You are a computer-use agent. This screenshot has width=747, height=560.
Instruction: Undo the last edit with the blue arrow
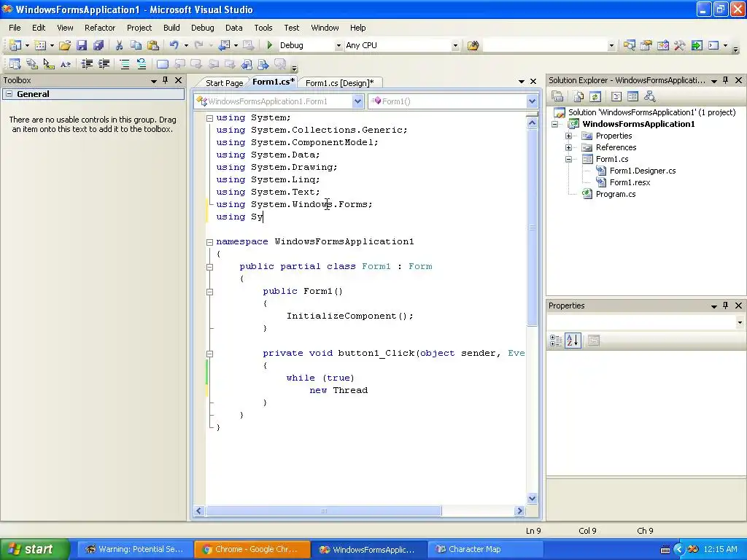click(x=174, y=45)
